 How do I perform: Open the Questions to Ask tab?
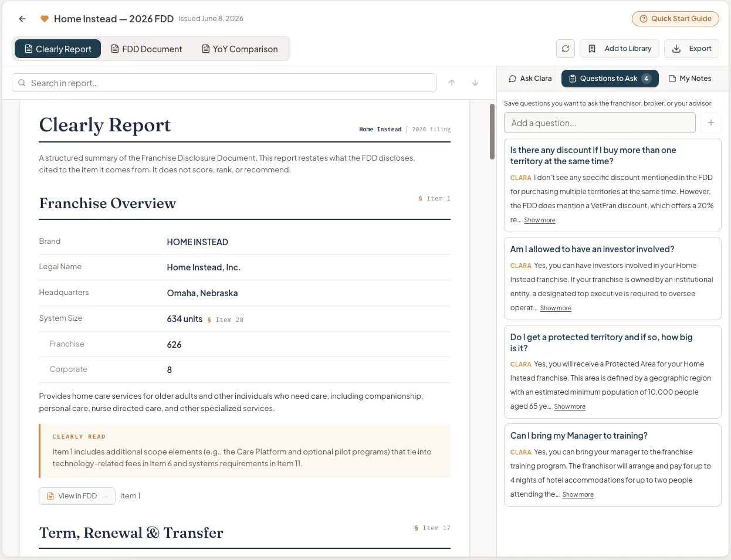point(610,79)
